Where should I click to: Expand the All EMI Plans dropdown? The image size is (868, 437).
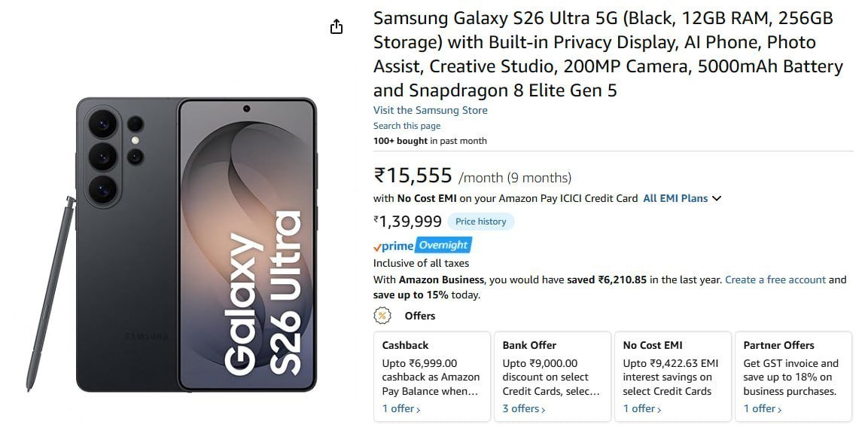681,198
